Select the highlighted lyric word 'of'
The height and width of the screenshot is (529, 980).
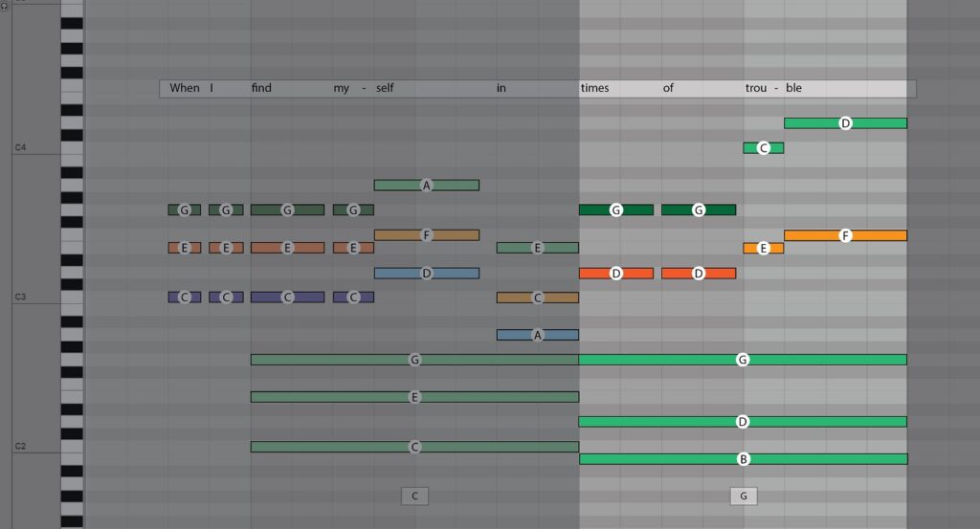point(668,88)
